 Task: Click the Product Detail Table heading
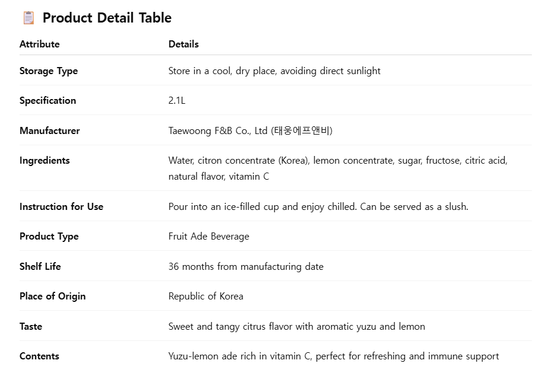[x=107, y=18]
